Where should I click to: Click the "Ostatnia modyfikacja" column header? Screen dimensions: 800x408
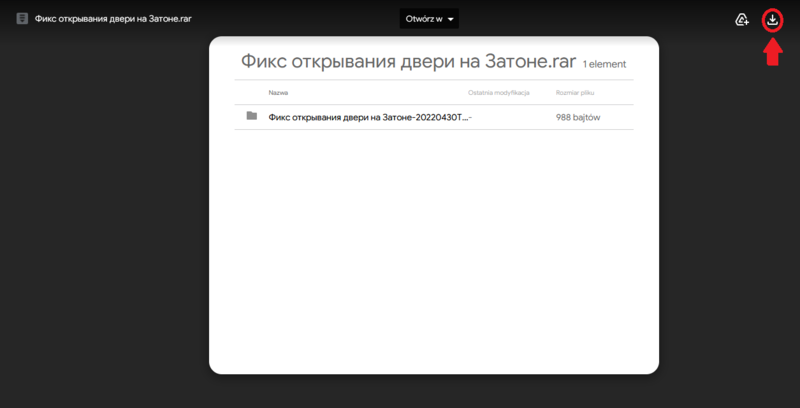point(497,92)
